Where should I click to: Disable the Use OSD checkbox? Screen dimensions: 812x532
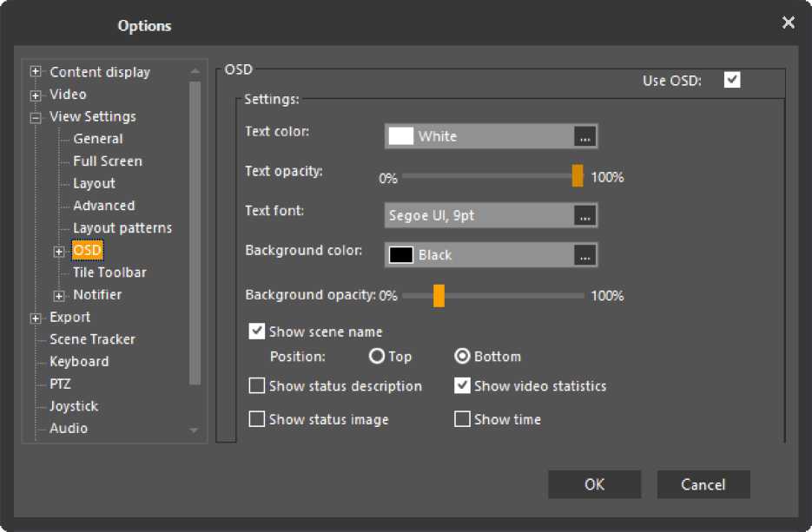pos(732,81)
